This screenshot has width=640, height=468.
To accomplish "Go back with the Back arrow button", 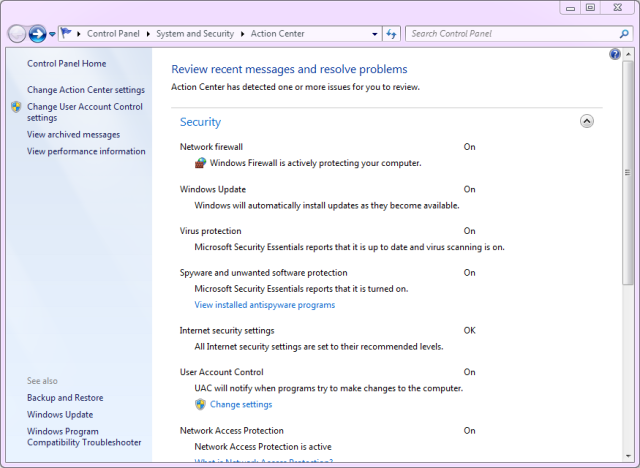I will [x=17, y=34].
